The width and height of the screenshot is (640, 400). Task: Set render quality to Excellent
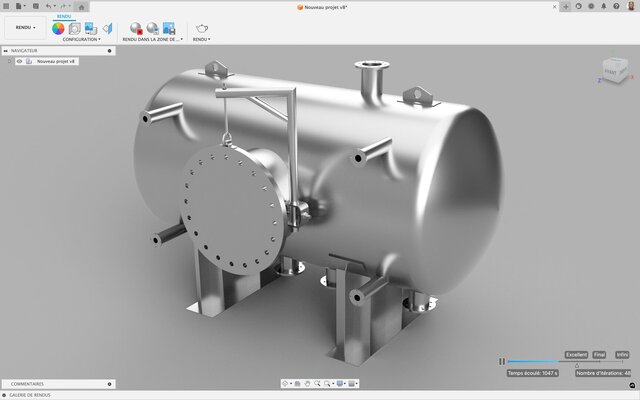pos(576,354)
